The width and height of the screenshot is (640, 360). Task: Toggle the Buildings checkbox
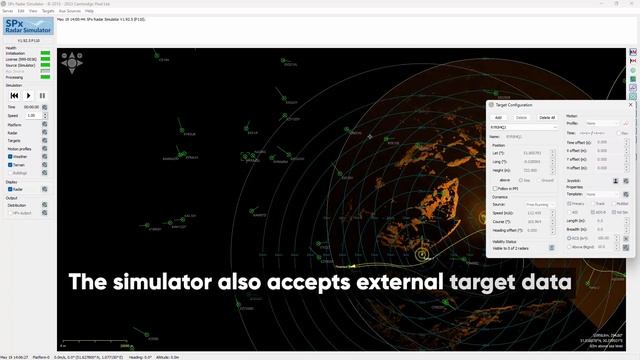coord(10,173)
